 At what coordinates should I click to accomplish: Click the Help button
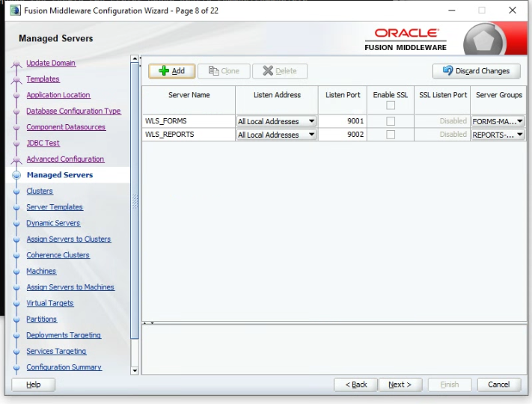point(33,385)
